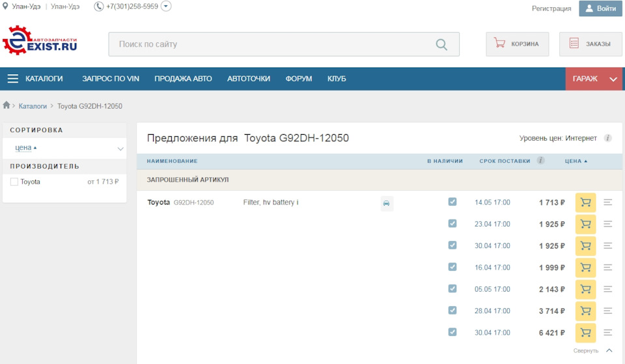Expand the Гараж dropdown
Screen dimensions: 625x364
[594, 79]
